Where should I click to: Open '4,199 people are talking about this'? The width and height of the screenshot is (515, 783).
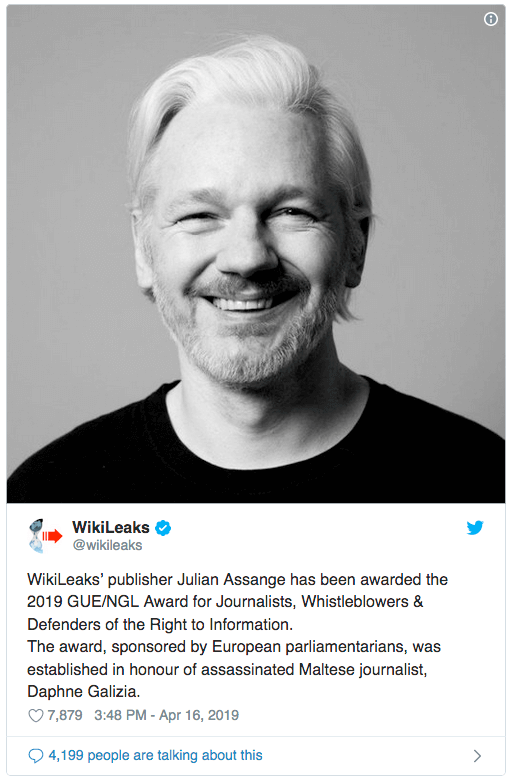tap(155, 755)
